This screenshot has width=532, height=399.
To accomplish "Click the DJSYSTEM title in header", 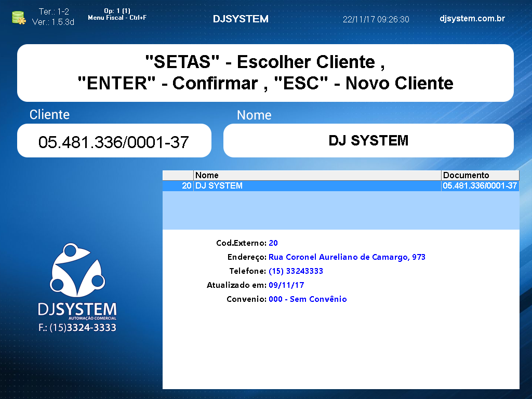I will [x=241, y=19].
